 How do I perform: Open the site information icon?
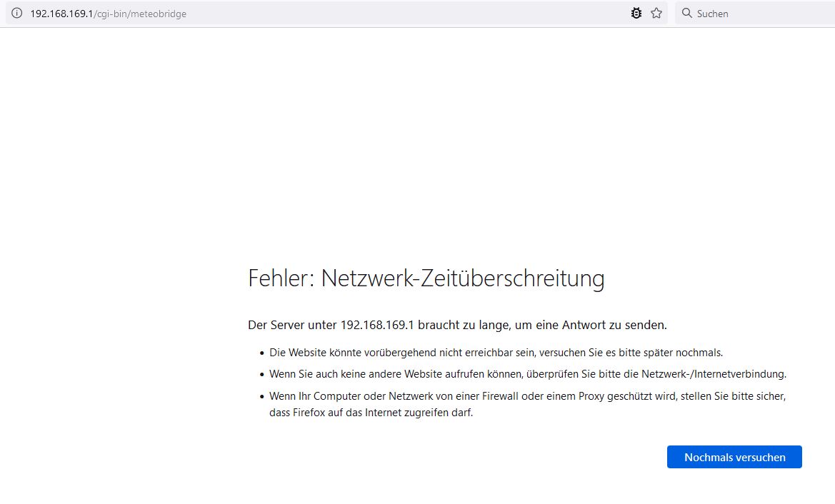(x=17, y=14)
